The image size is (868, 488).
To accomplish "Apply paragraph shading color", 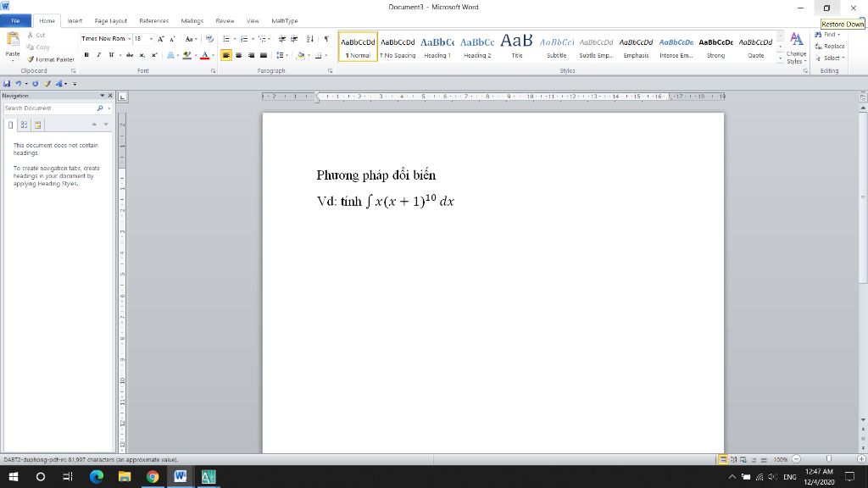I will click(300, 55).
